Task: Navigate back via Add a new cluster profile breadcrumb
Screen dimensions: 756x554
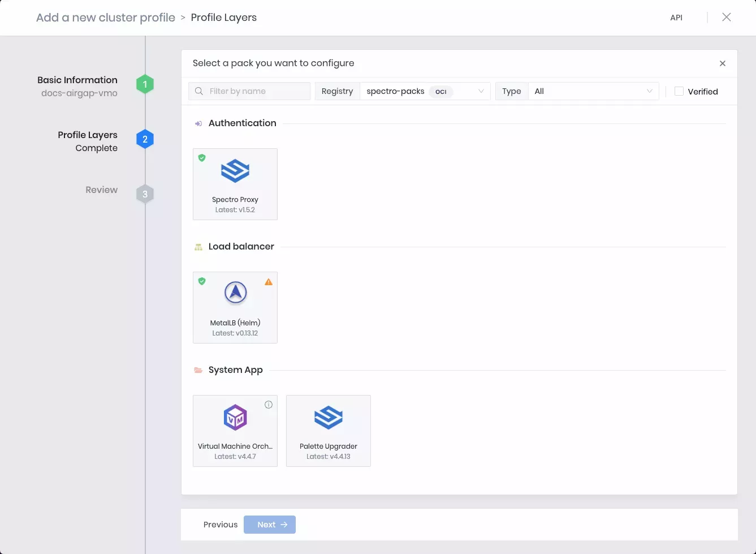Action: 105,18
